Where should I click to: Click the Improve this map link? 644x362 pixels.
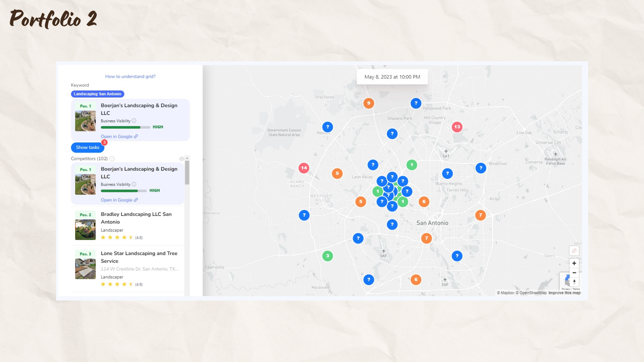pos(564,293)
